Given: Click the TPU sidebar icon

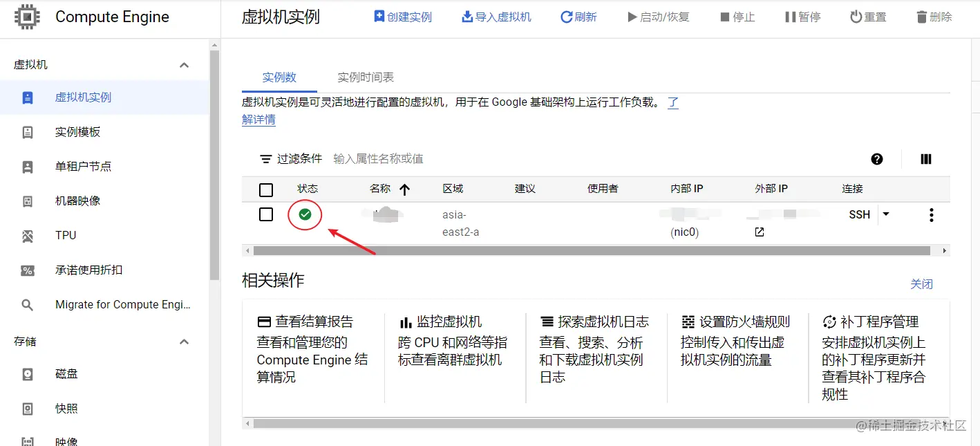Looking at the screenshot, I should (28, 236).
